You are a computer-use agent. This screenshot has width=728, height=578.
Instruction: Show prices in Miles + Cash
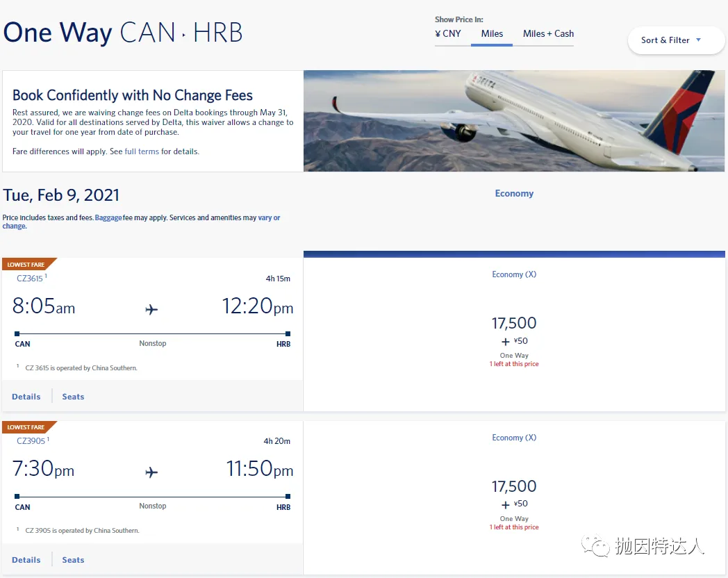pyautogui.click(x=548, y=34)
